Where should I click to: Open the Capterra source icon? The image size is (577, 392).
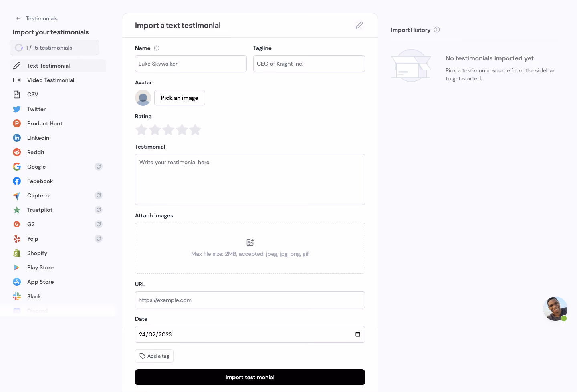(x=16, y=196)
